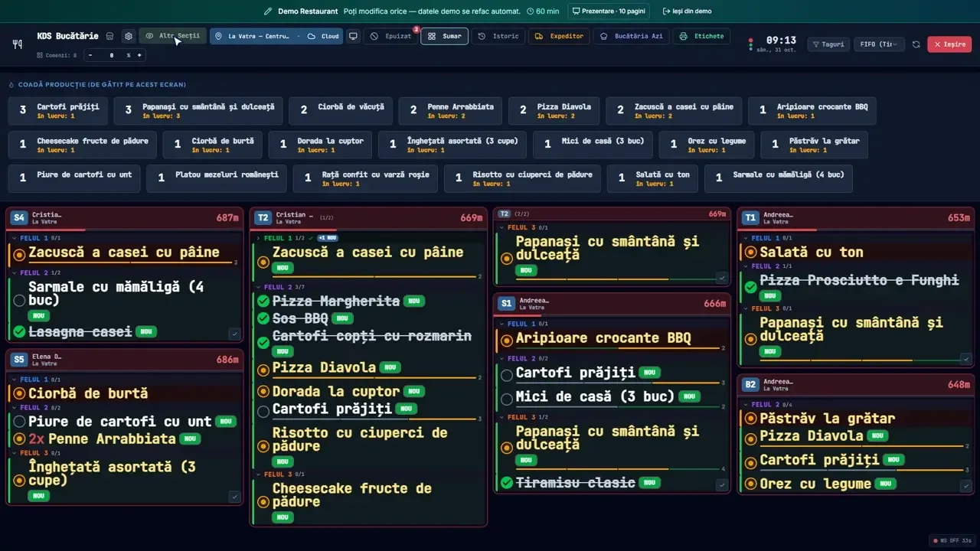Viewport: 980px width, 551px height.
Task: Toggle Alte Secții visibility eye button
Action: (x=172, y=36)
